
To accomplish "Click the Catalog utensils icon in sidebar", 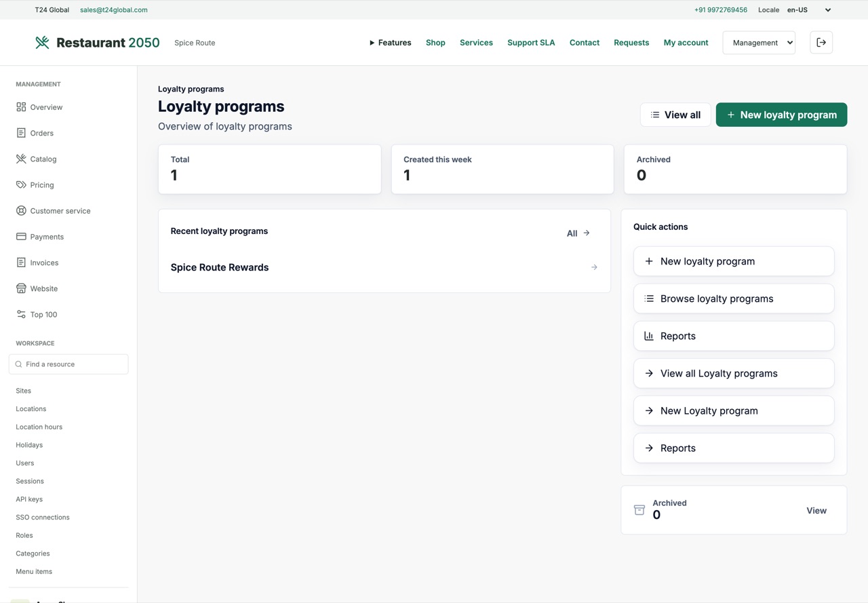I will [21, 159].
